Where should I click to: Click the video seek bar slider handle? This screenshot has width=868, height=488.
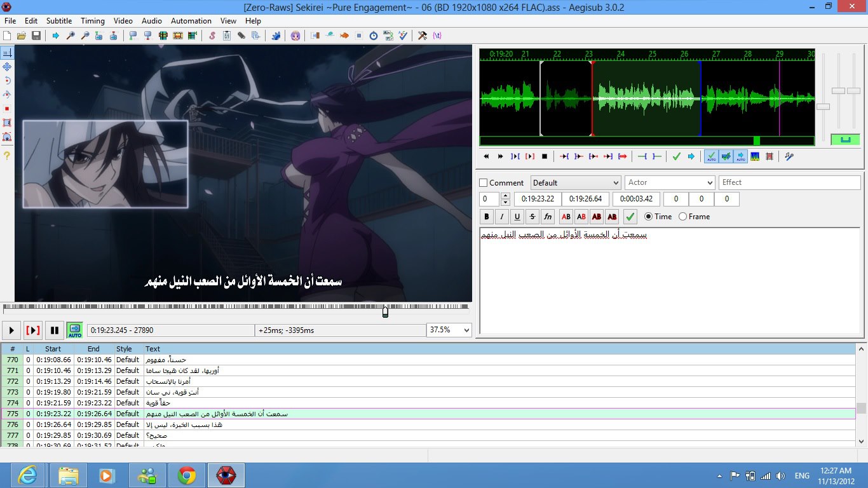coord(385,311)
